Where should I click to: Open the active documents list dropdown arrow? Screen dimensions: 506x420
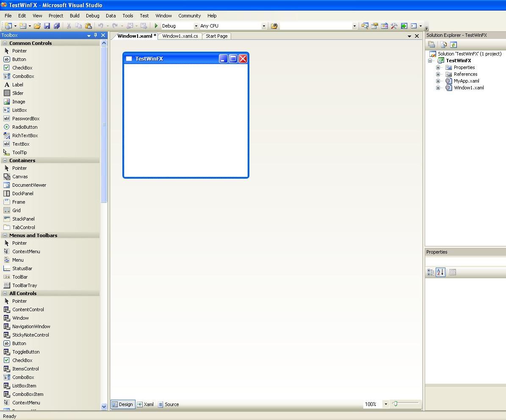pos(409,36)
